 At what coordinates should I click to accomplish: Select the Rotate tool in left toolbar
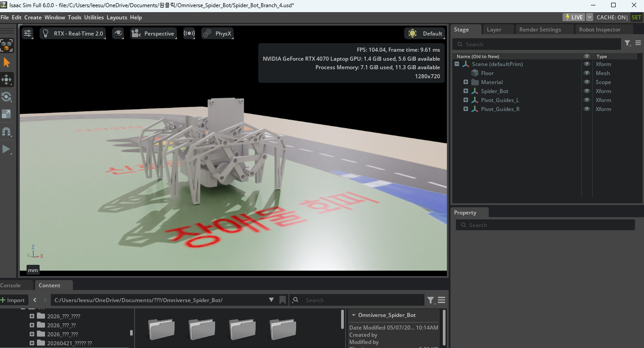tap(7, 97)
